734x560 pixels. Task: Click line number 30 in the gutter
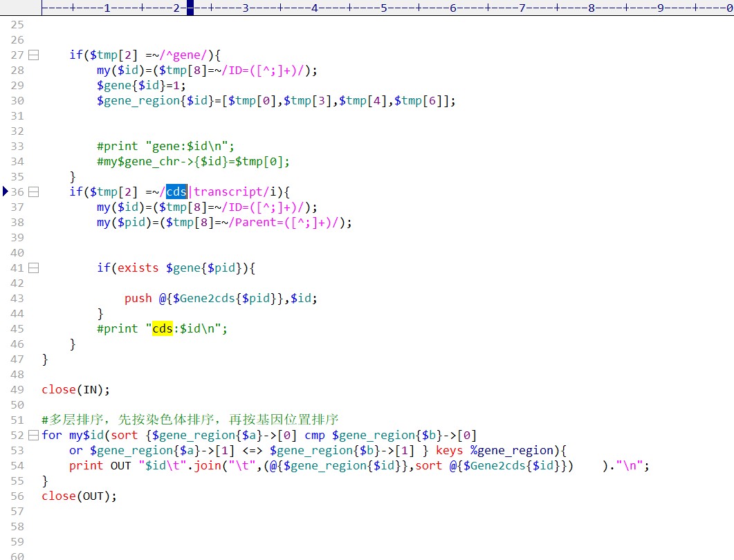17,100
